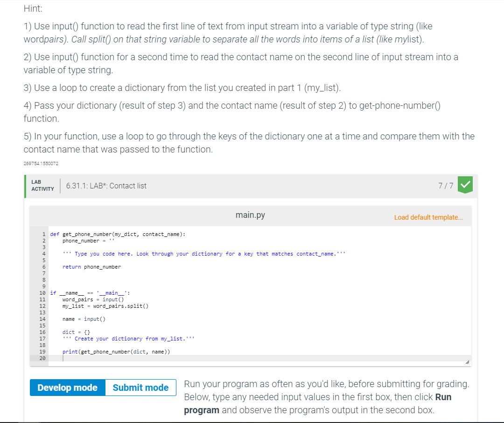Click the 'print(get_phone_number(dict, name))' line
504x423 pixels.
[x=116, y=352]
